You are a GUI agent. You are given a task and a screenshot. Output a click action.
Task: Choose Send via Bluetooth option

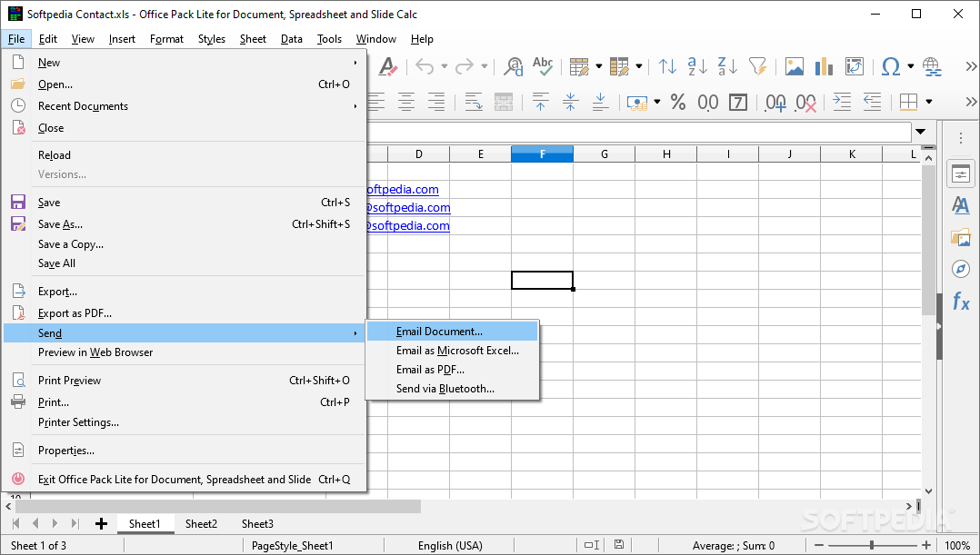tap(453, 388)
